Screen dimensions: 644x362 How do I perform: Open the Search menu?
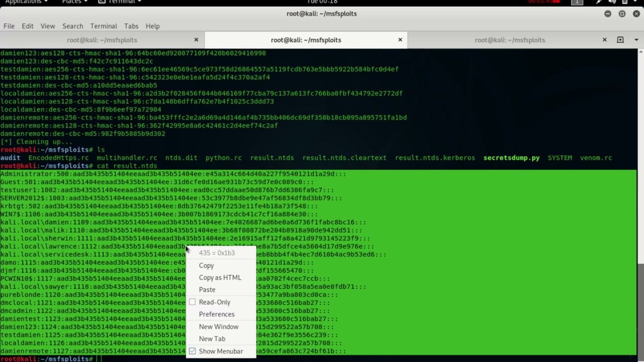point(72,26)
